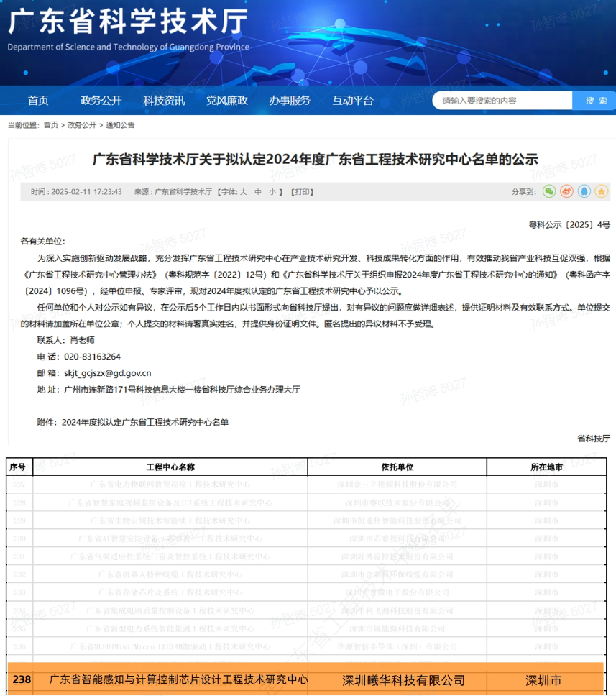Set font size to large (大)

pyautogui.click(x=243, y=192)
